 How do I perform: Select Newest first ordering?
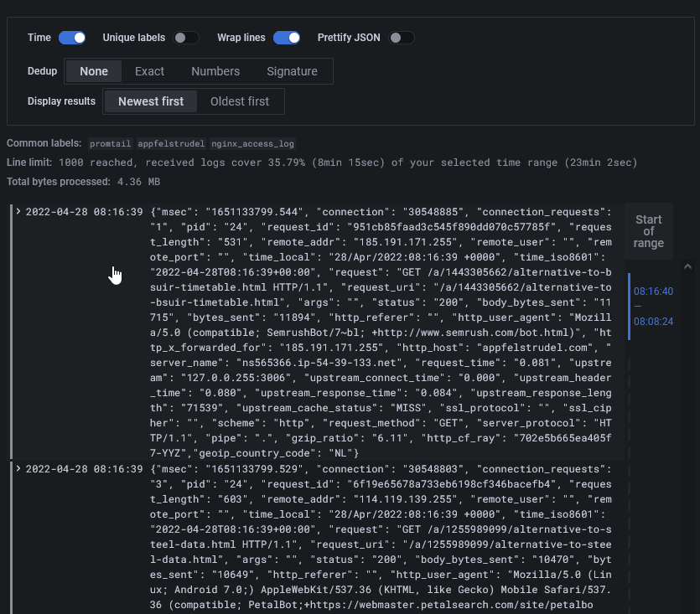click(150, 101)
